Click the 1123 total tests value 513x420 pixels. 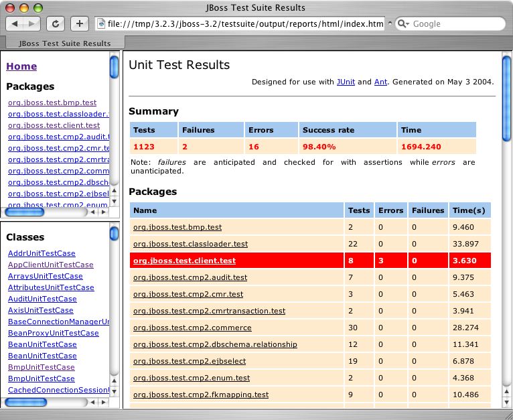click(x=144, y=147)
